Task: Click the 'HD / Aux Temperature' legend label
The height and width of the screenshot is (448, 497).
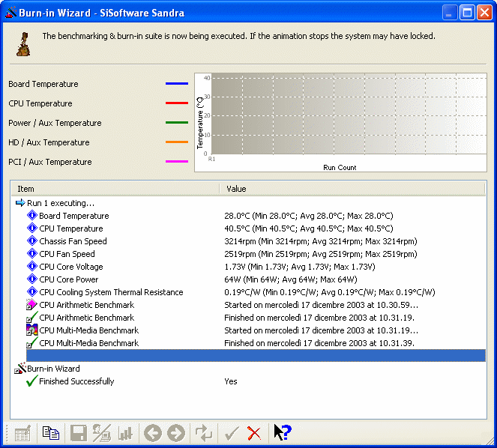Action: coord(49,142)
